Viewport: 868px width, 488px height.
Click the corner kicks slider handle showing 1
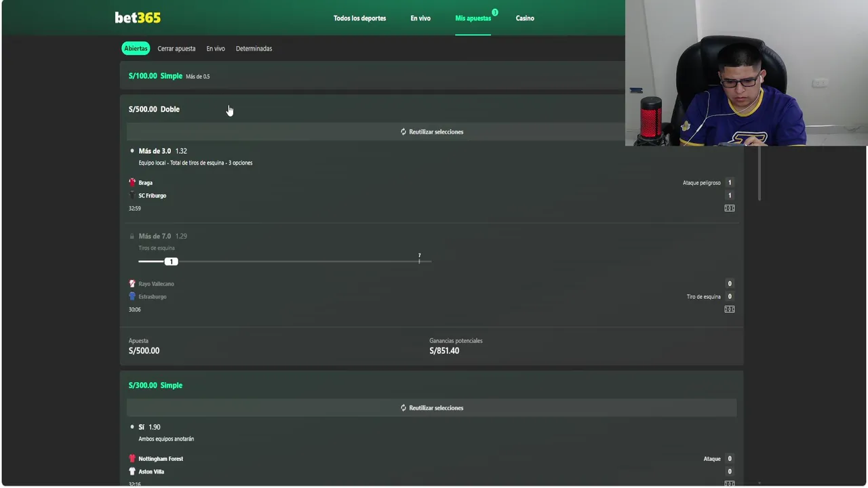pos(171,262)
